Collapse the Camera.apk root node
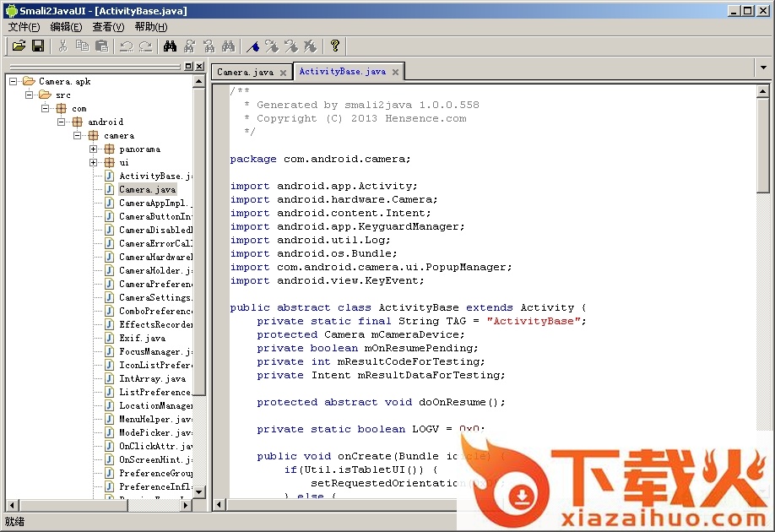This screenshot has width=775, height=532. (x=14, y=82)
